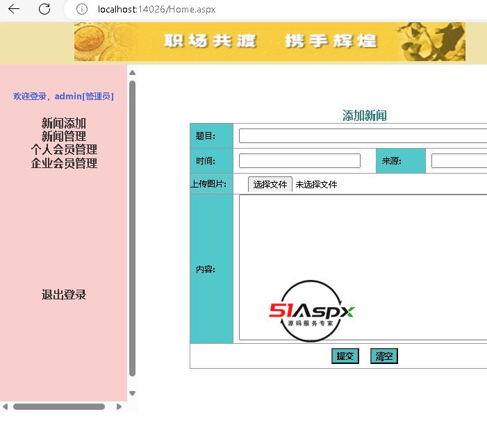The height and width of the screenshot is (448, 487).
Task: Submit the news with 提交 button
Action: coord(345,356)
